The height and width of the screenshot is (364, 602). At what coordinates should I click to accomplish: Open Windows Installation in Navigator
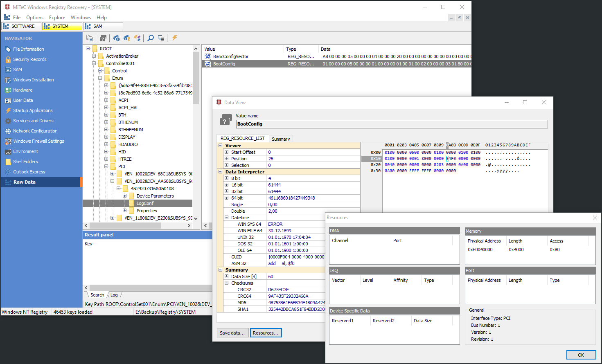point(33,80)
